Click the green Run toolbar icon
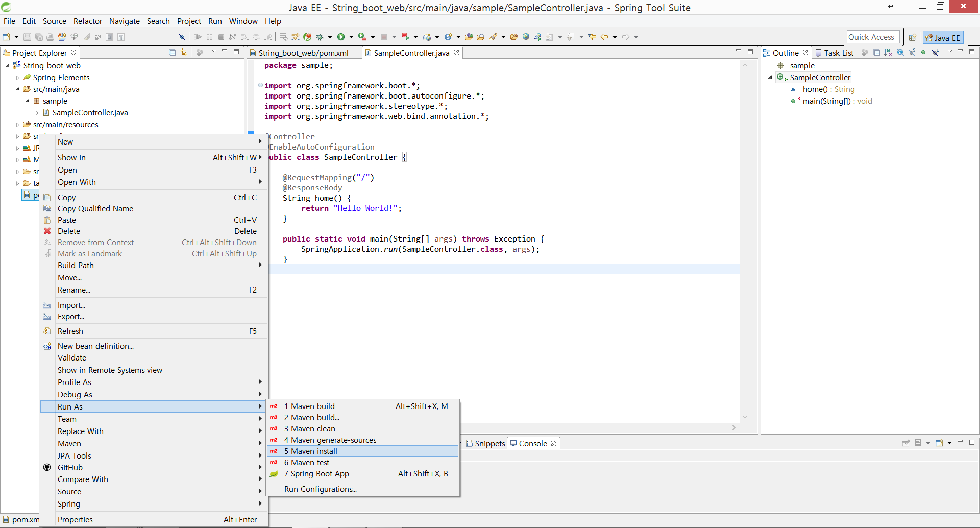980x528 pixels. point(341,37)
